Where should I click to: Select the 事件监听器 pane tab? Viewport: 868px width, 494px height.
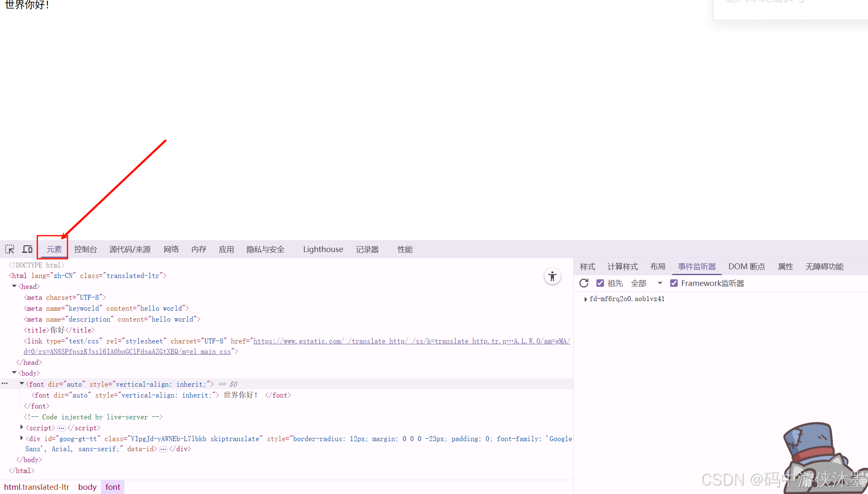(x=697, y=266)
